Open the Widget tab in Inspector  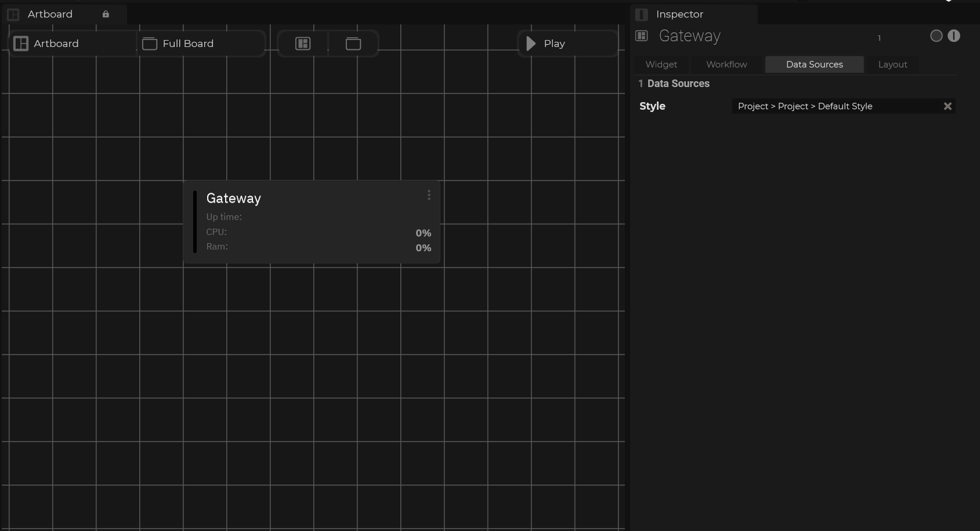pos(661,64)
